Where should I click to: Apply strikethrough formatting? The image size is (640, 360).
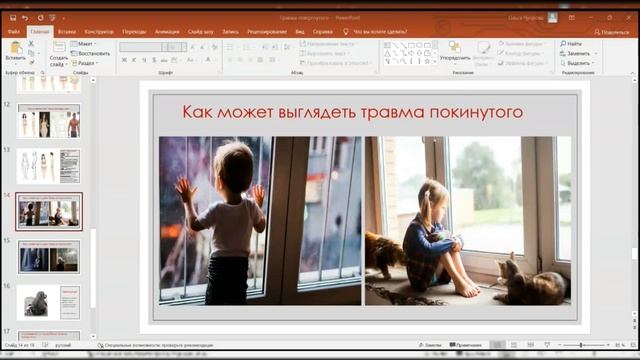pyautogui.click(x=164, y=60)
